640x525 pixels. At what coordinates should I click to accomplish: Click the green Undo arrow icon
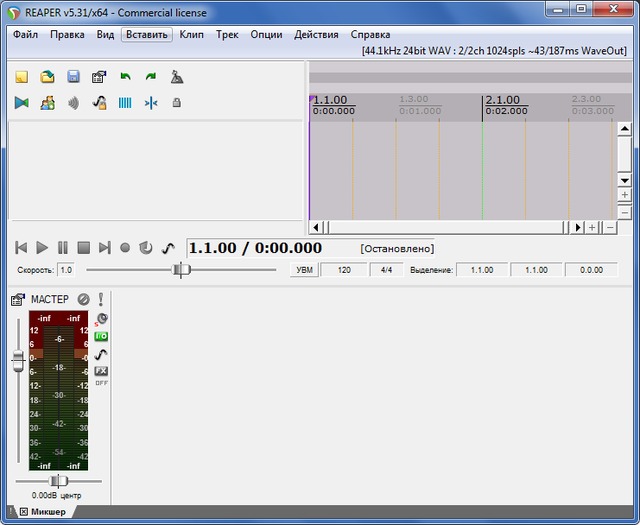[x=125, y=76]
